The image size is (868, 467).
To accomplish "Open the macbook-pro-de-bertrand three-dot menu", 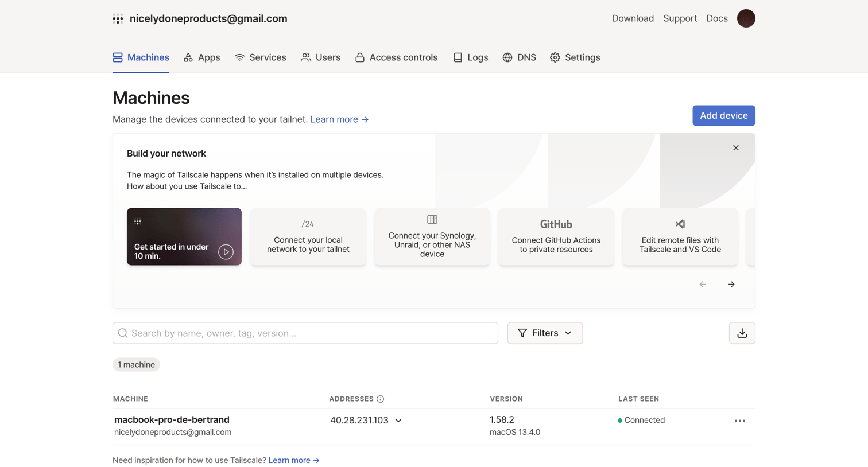I will pos(739,421).
